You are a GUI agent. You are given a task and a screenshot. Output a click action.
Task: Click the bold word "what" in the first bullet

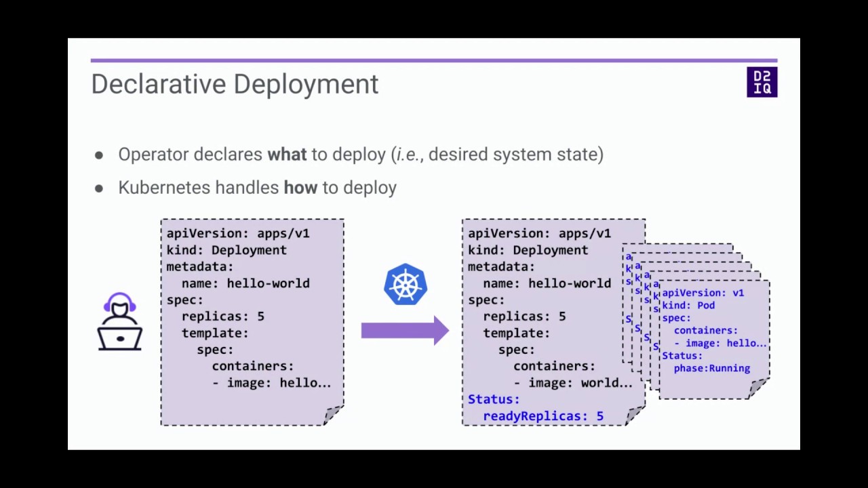(x=287, y=155)
